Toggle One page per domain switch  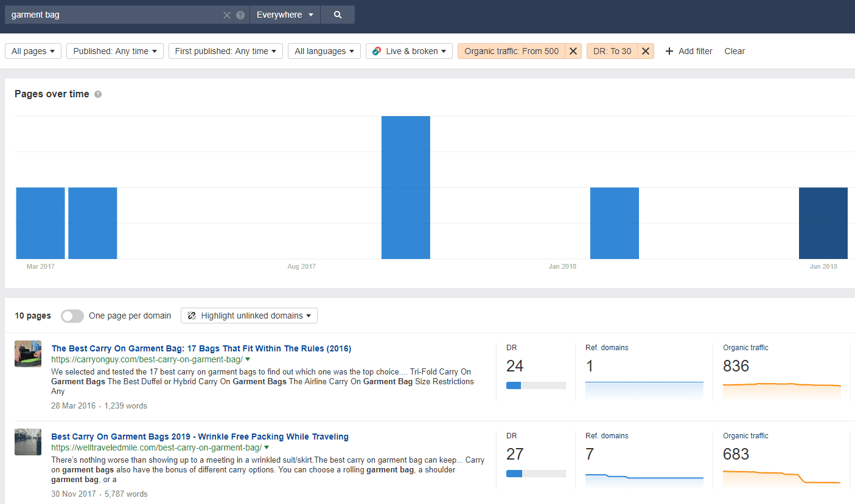(x=72, y=316)
